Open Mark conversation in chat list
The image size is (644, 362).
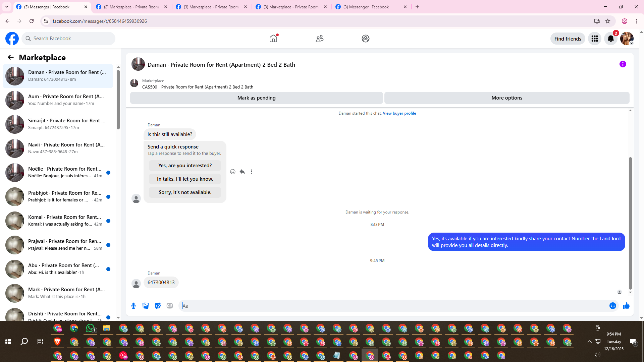(x=58, y=293)
